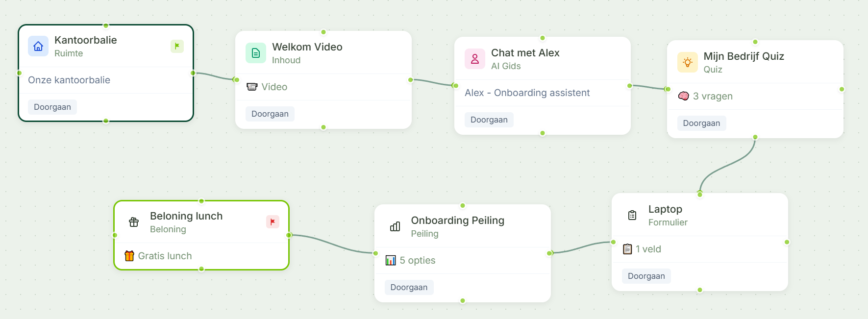This screenshot has width=868, height=319.
Task: Select the lightbulb icon on Mijn Bedrijf Quiz
Action: tap(688, 62)
